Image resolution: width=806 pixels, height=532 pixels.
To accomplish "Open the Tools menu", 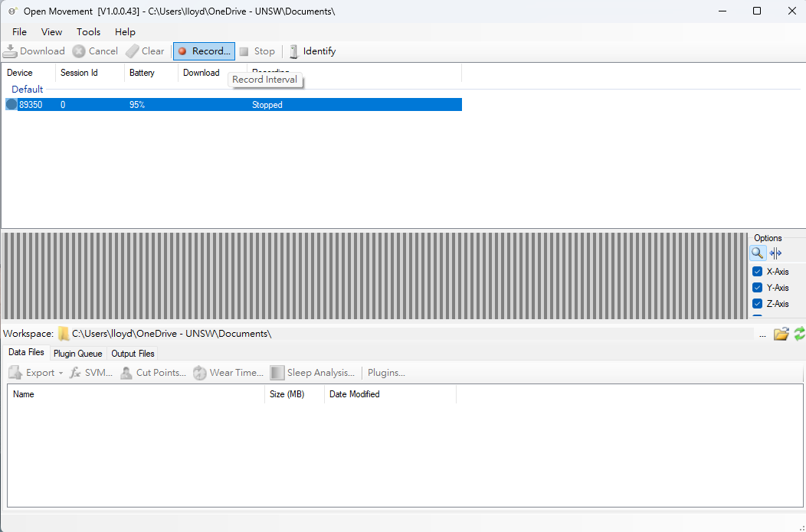I will coord(88,32).
